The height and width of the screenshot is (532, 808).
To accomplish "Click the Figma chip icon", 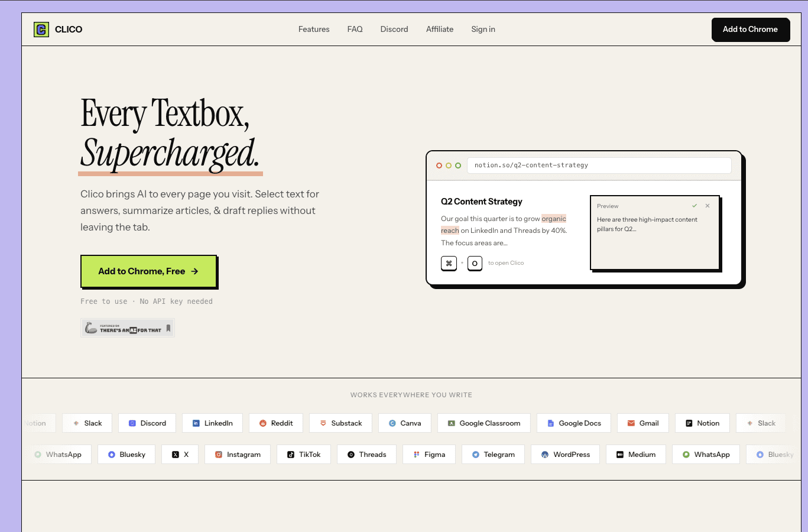I will pos(417,455).
